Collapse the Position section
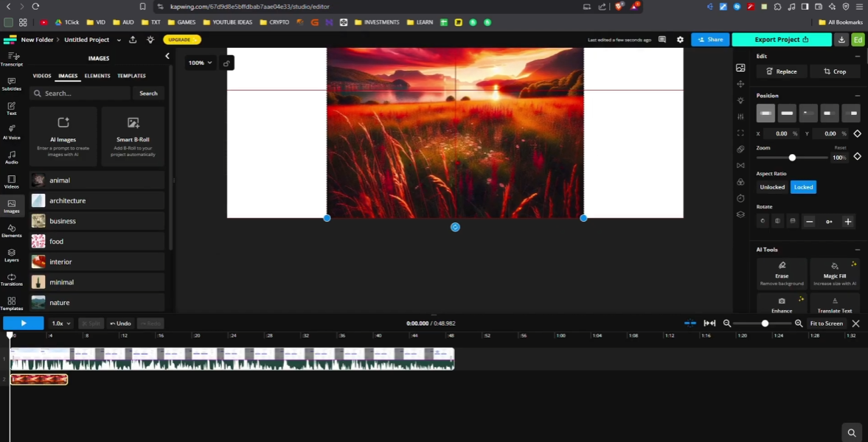Viewport: 868px width, 442px height. point(857,96)
